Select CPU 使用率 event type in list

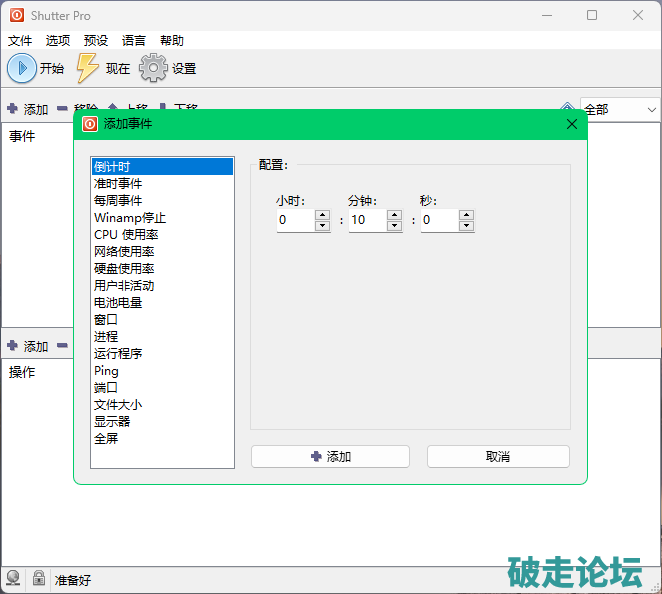[x=126, y=234]
